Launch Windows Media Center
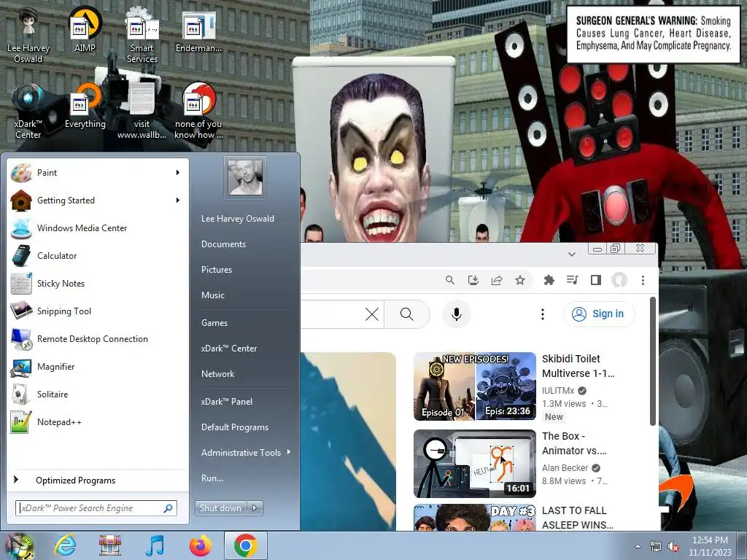Image resolution: width=747 pixels, height=560 pixels. point(98,228)
